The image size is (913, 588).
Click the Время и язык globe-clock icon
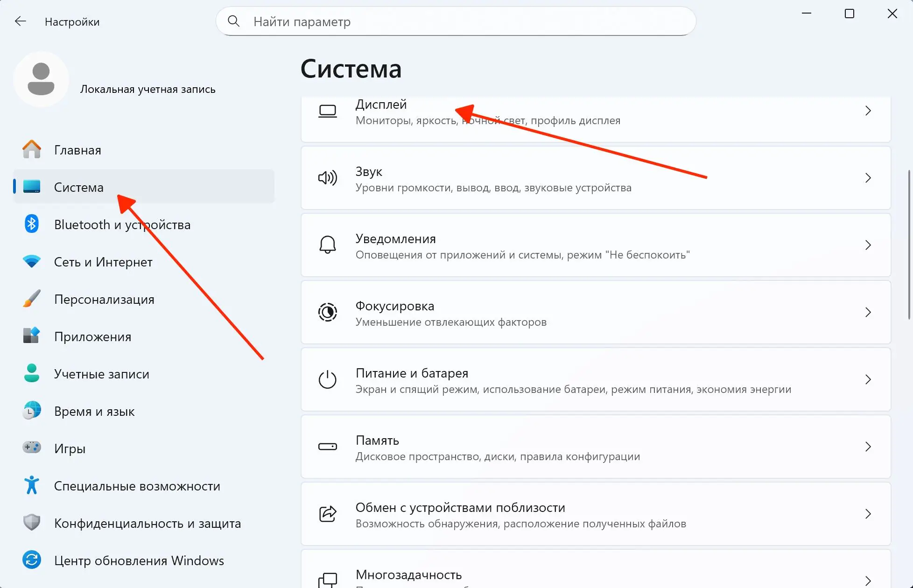pos(32,411)
